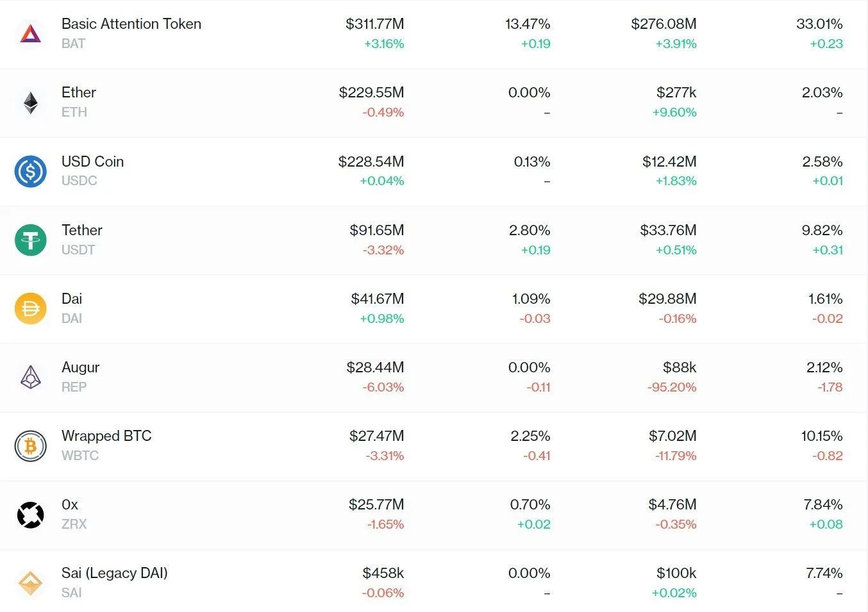868x612 pixels.
Task: Click the 9.82% borrow rate
Action: [x=822, y=230]
